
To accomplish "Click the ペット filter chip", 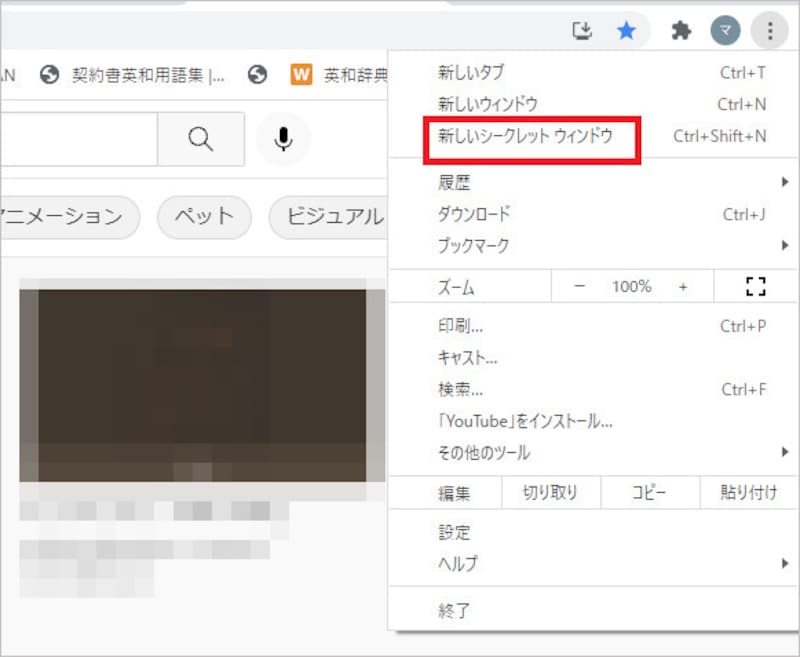I will (x=203, y=216).
